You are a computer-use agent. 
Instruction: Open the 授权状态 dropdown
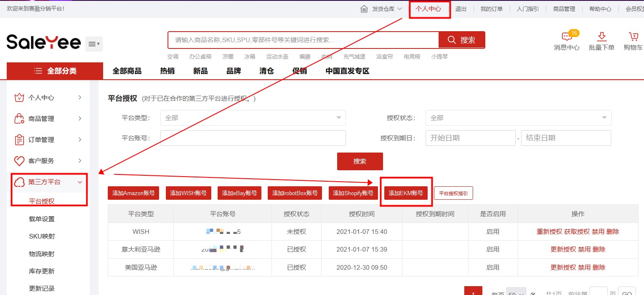[518, 118]
